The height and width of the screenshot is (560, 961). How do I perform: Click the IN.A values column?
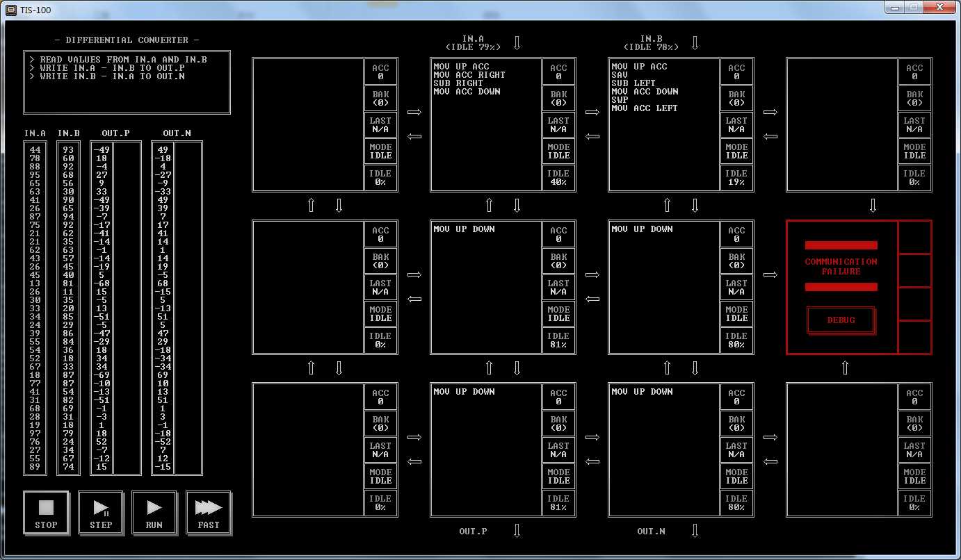35,308
